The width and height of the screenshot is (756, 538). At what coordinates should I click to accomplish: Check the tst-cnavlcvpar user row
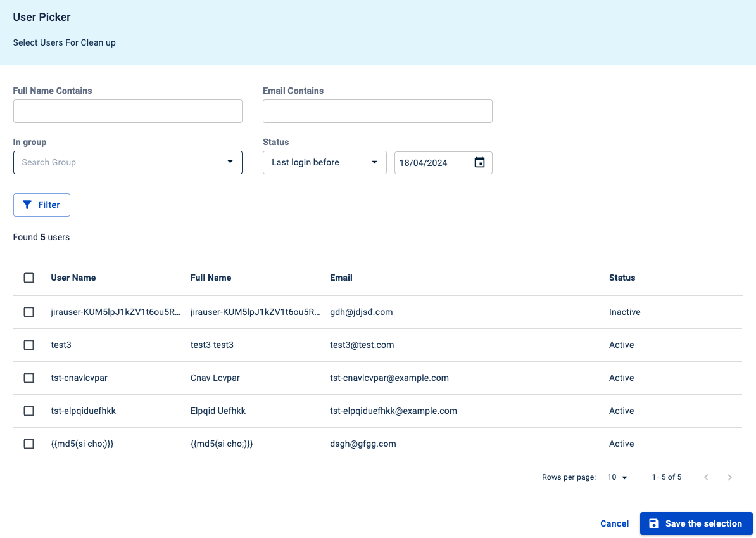28,378
